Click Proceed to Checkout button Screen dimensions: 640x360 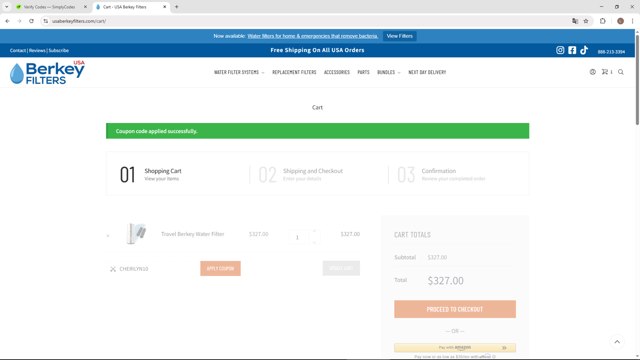click(455, 309)
